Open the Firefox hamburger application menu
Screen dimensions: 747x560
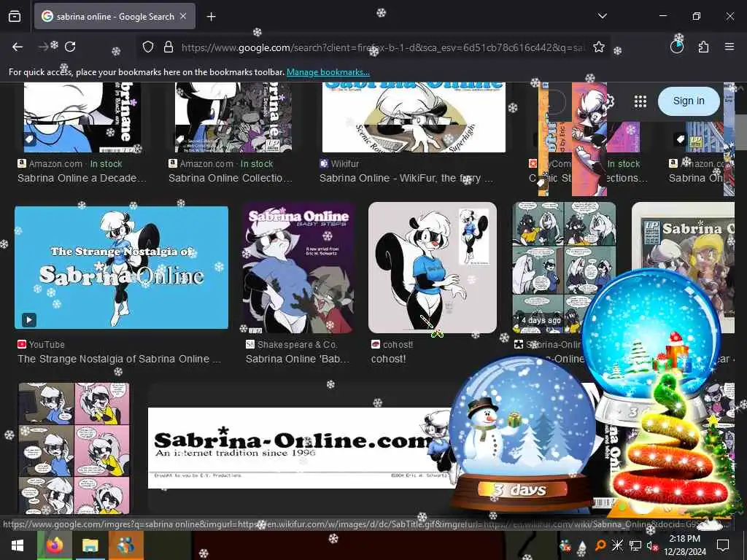click(x=729, y=47)
